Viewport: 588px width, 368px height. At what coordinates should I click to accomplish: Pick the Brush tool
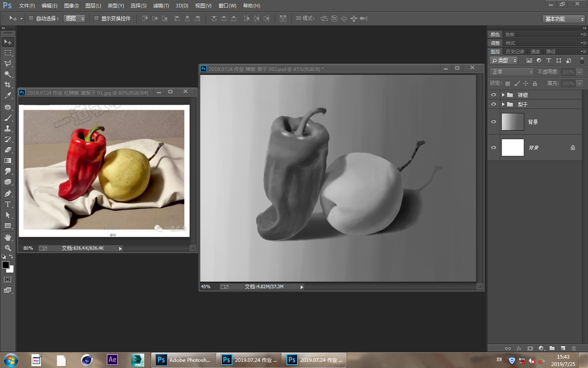pyautogui.click(x=8, y=118)
